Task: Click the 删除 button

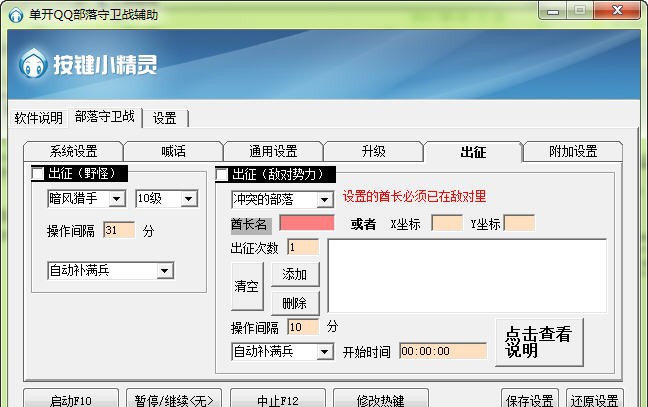Action: coord(295,304)
